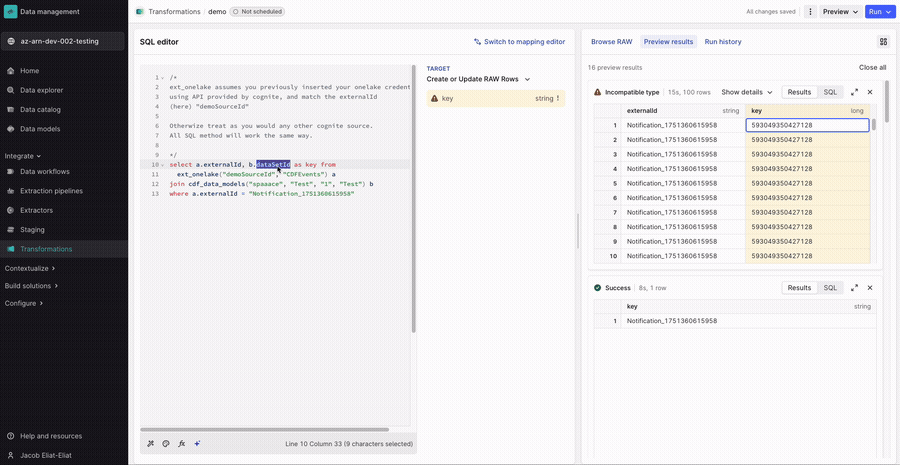The image size is (900, 465).
Task: Select Results view in Success card
Action: [799, 288]
